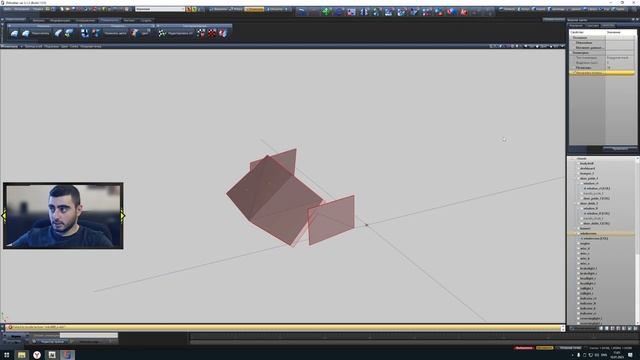Toggle the highlighted orange selection-level button
640x360 pixels.
(254, 9)
